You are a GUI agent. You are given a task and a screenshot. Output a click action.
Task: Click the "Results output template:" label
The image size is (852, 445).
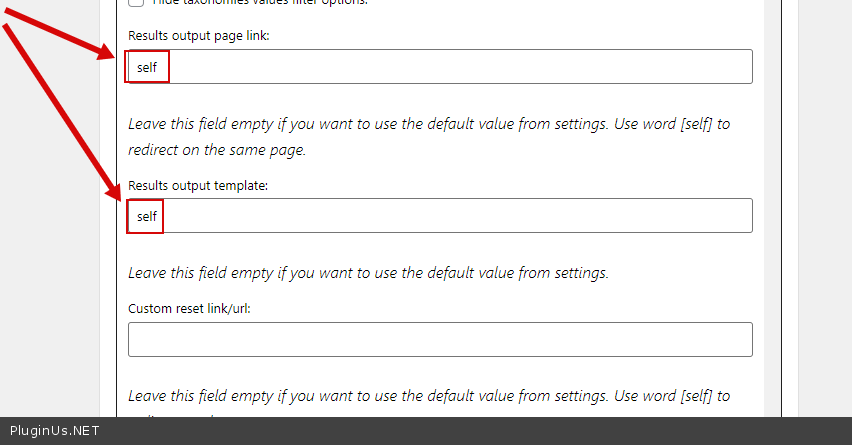point(198,185)
